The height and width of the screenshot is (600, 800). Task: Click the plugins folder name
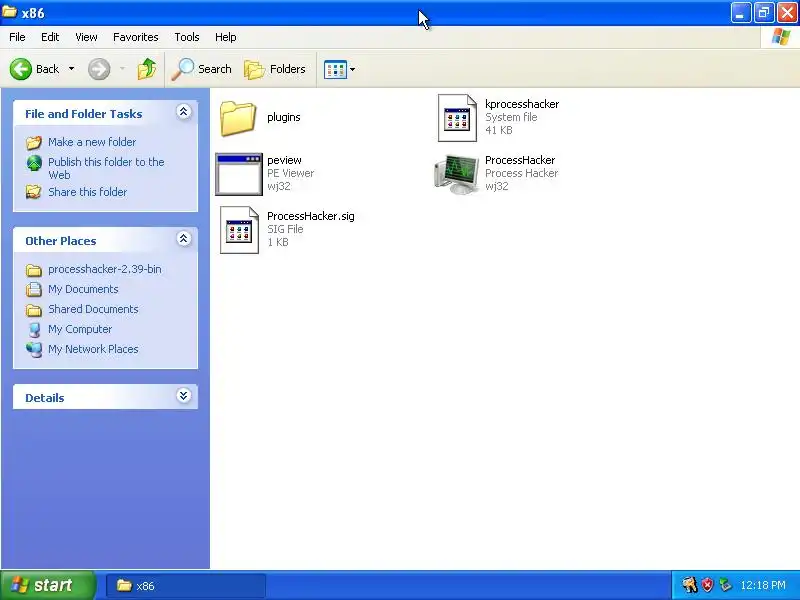pos(284,117)
